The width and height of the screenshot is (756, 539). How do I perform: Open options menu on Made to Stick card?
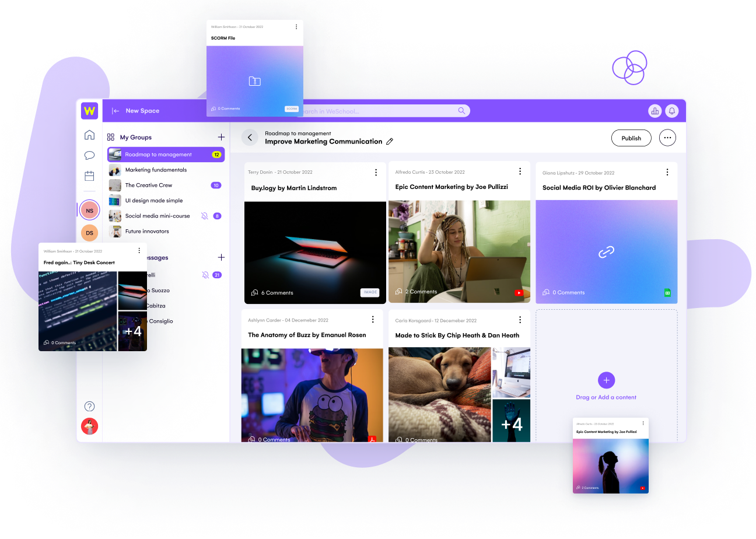(520, 319)
